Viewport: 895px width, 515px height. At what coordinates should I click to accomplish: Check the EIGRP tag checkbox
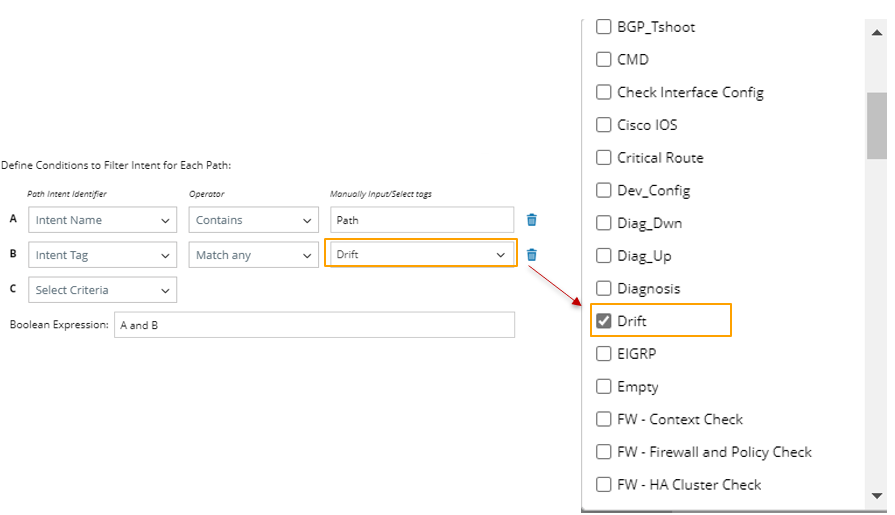(x=604, y=354)
